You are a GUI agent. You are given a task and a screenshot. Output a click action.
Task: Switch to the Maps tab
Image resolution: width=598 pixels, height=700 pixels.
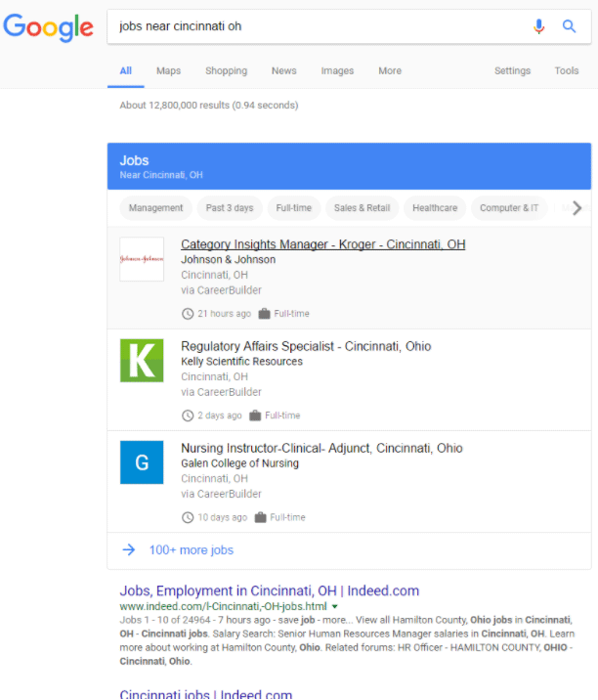168,70
